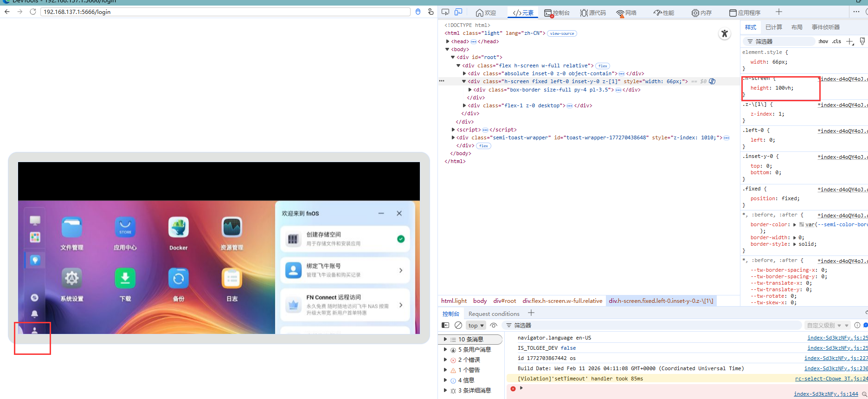The width and height of the screenshot is (868, 399).
Task: Click the browser page reload icon
Action: pos(33,12)
